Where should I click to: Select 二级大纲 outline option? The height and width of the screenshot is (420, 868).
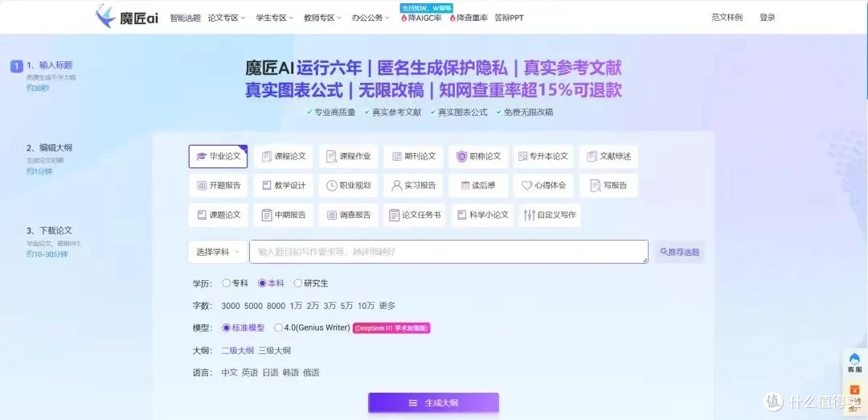click(237, 350)
